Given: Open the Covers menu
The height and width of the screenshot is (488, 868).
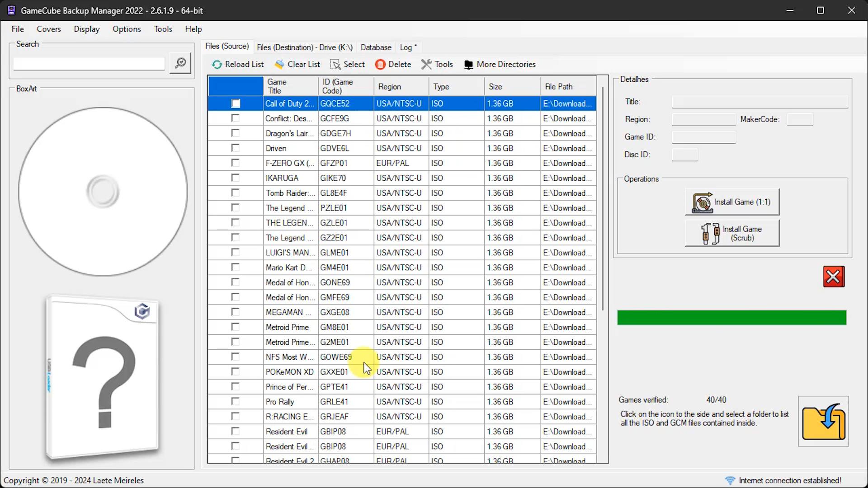Looking at the screenshot, I should pos(49,29).
